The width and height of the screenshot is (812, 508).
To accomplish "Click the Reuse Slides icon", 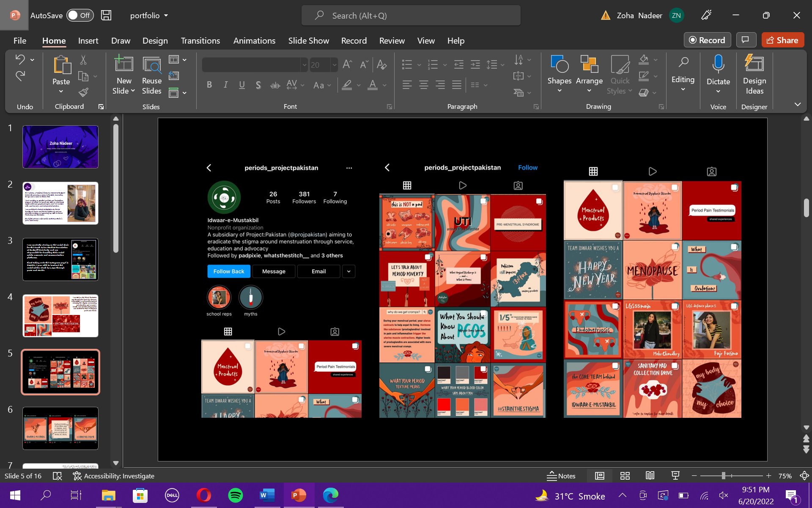I will click(x=151, y=65).
